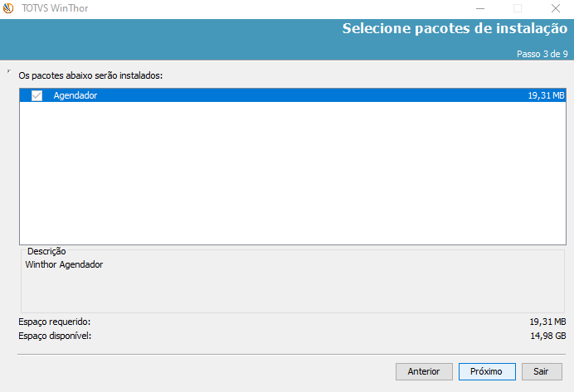The width and height of the screenshot is (574, 392).
Task: Proceed with the Próximo button
Action: point(487,371)
